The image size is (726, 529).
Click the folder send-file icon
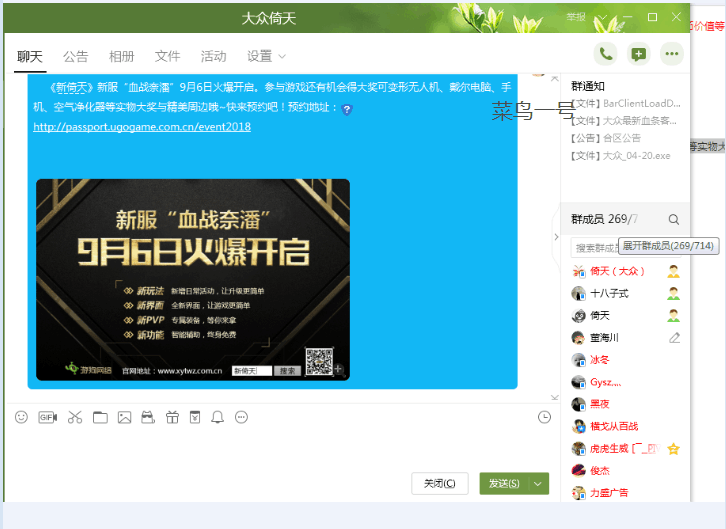(x=100, y=417)
